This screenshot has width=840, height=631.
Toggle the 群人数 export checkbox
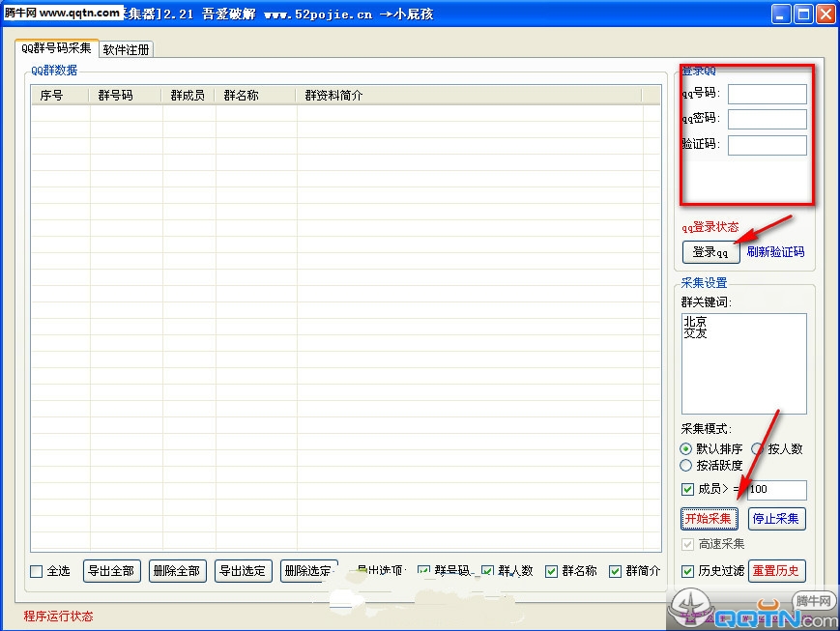coord(487,571)
